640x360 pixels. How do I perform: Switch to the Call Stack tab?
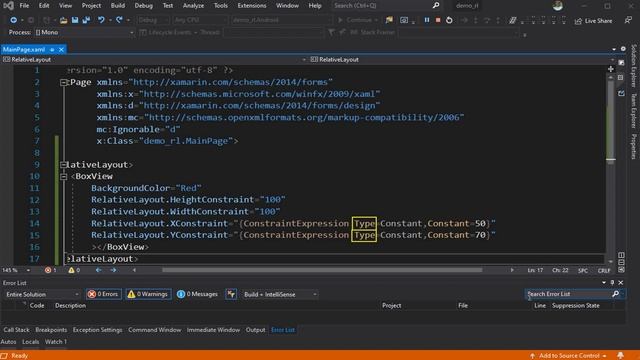[16, 330]
